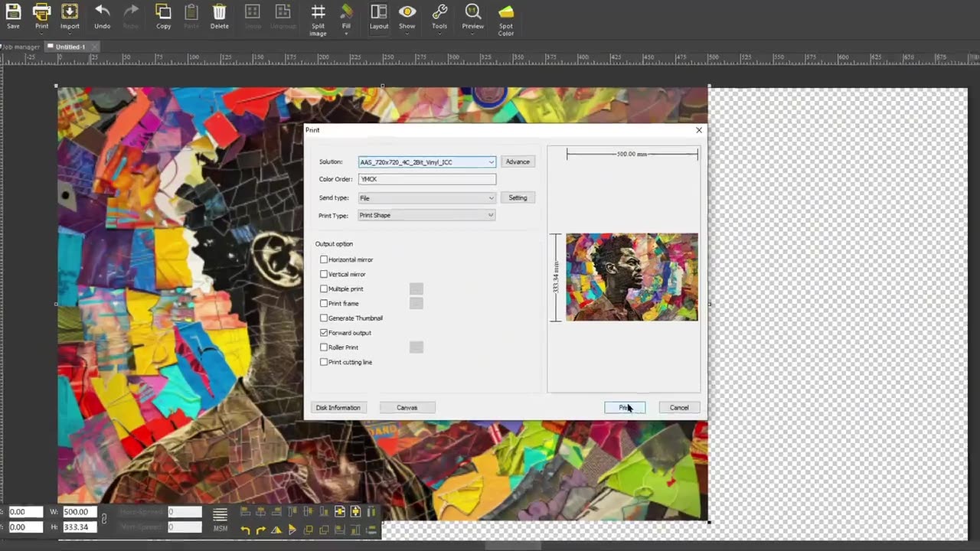This screenshot has height=551, width=980.
Task: Check the Print cutting line option
Action: [x=324, y=362]
